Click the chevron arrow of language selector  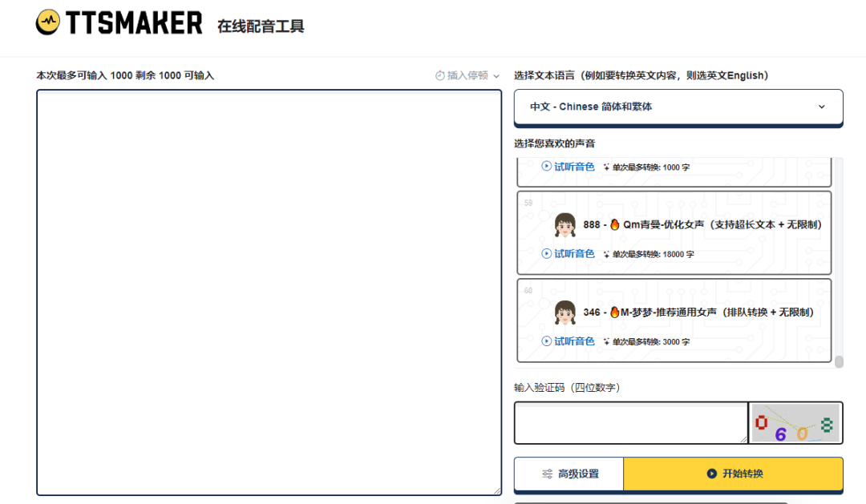[822, 107]
